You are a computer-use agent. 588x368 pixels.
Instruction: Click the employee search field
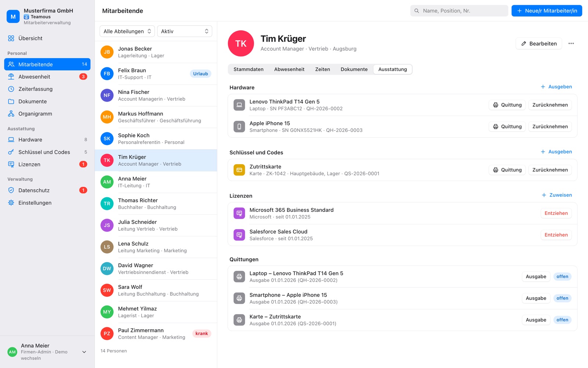459,11
